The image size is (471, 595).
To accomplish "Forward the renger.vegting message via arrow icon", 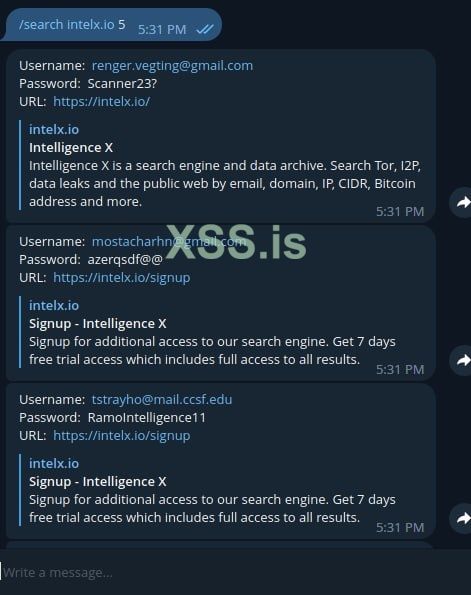I will click(462, 202).
